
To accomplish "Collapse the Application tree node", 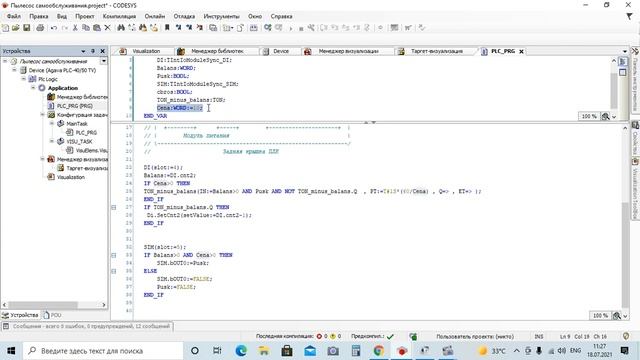I will click(33, 88).
